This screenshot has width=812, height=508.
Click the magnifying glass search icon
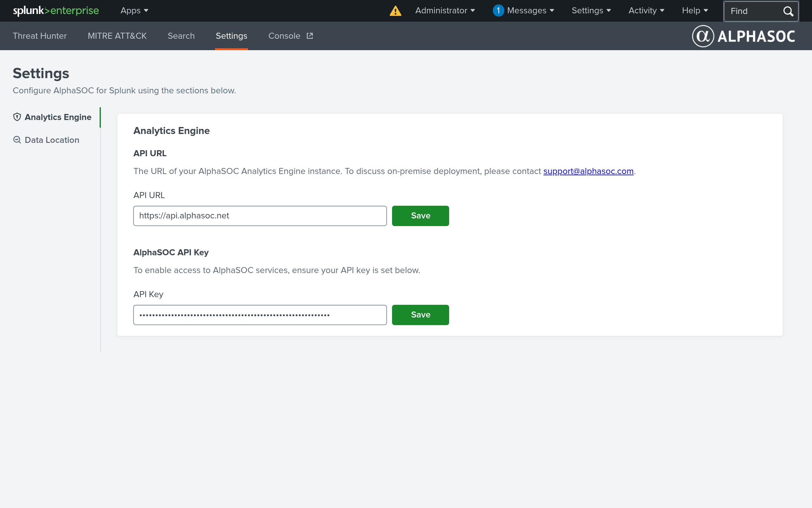click(788, 11)
